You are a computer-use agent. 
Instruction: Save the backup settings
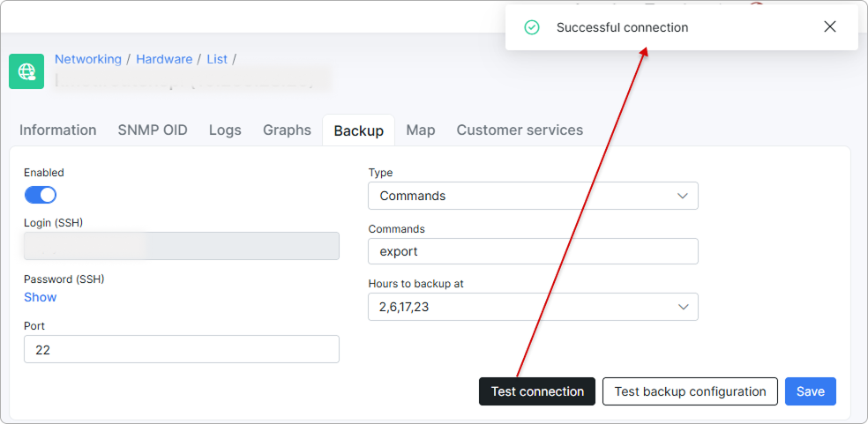[x=811, y=391]
